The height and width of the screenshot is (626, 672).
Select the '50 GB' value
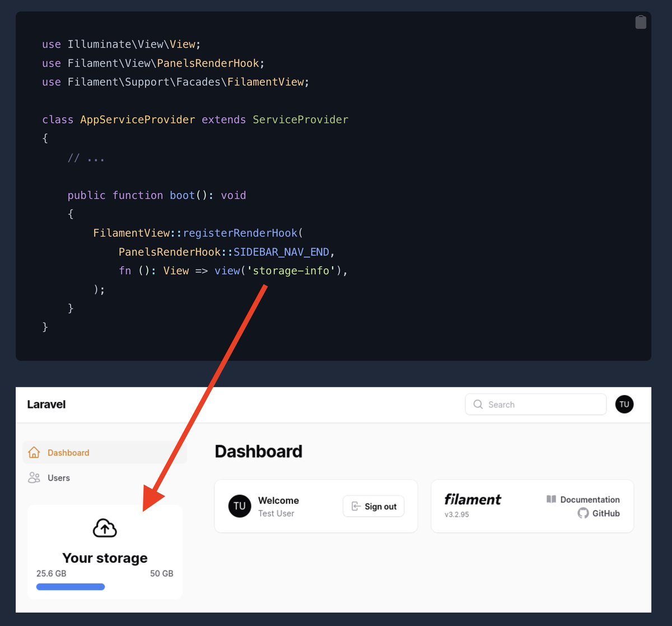162,573
